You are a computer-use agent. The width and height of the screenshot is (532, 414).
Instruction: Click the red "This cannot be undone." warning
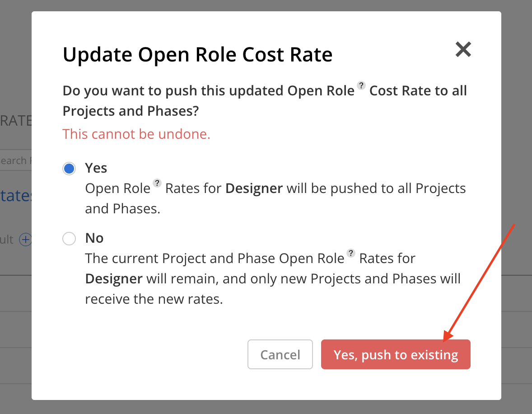pyautogui.click(x=136, y=134)
